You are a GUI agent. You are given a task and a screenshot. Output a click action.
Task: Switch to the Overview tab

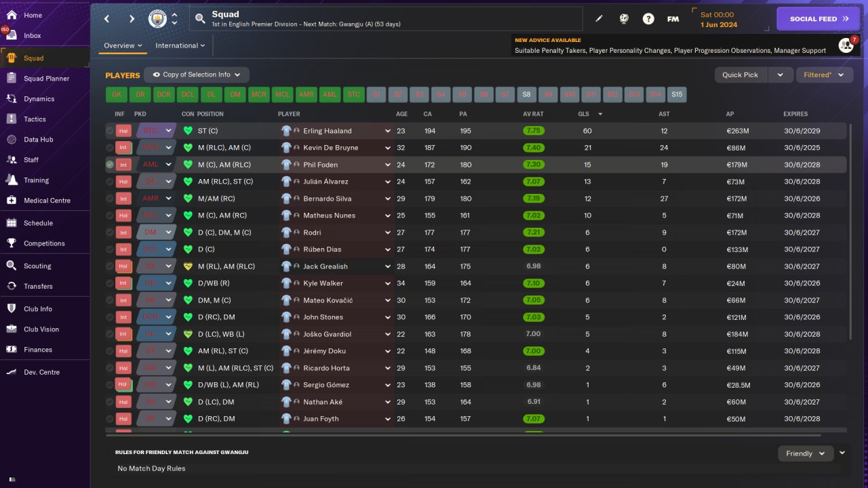click(123, 45)
